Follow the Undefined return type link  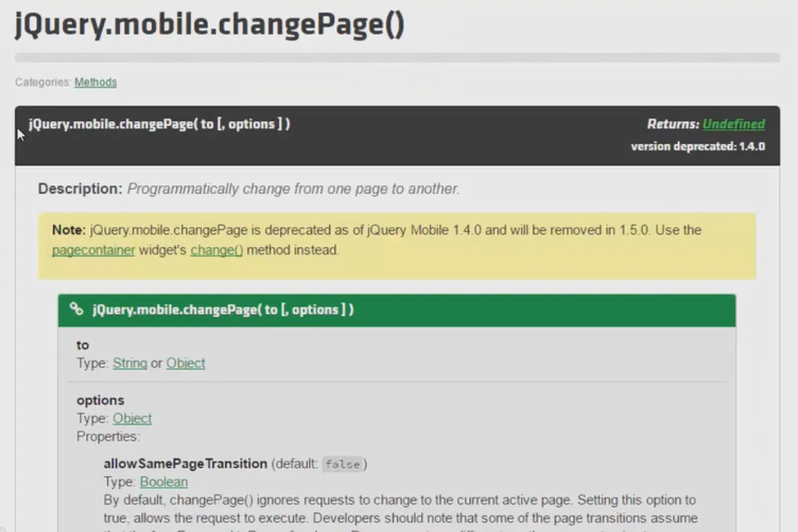[x=733, y=124]
